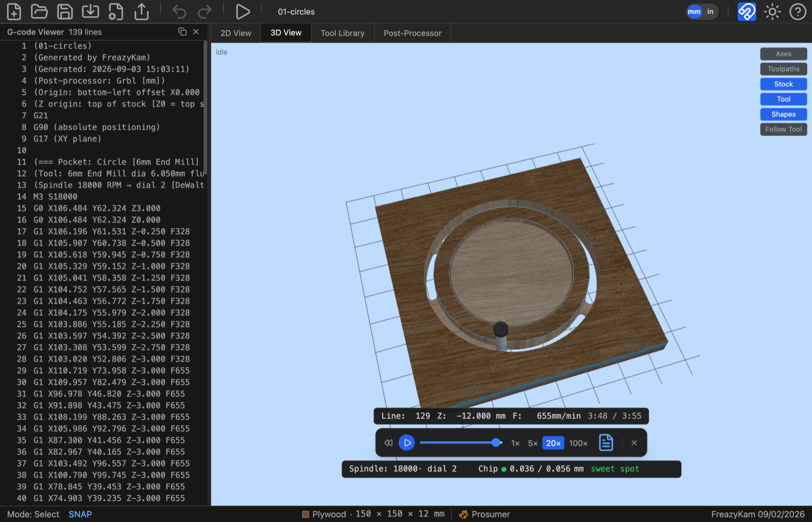Click the Prosumer machine profile
This screenshot has width=812, height=522.
tap(485, 514)
